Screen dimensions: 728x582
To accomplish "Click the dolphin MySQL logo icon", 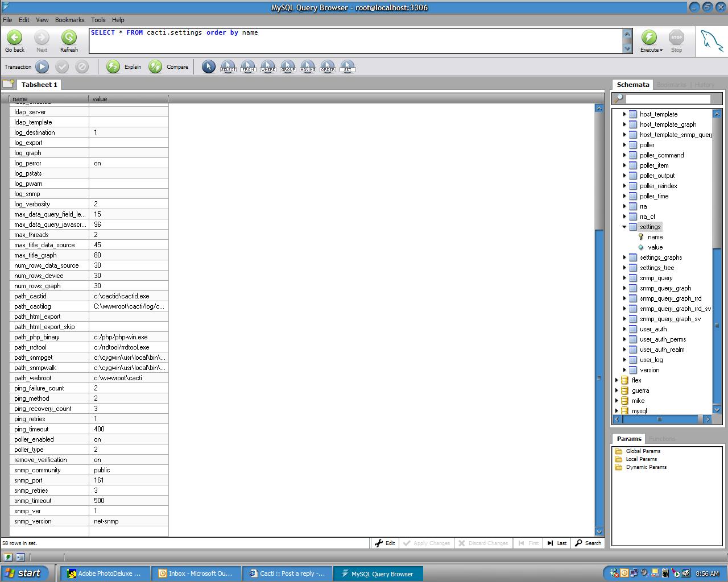I will [x=712, y=41].
